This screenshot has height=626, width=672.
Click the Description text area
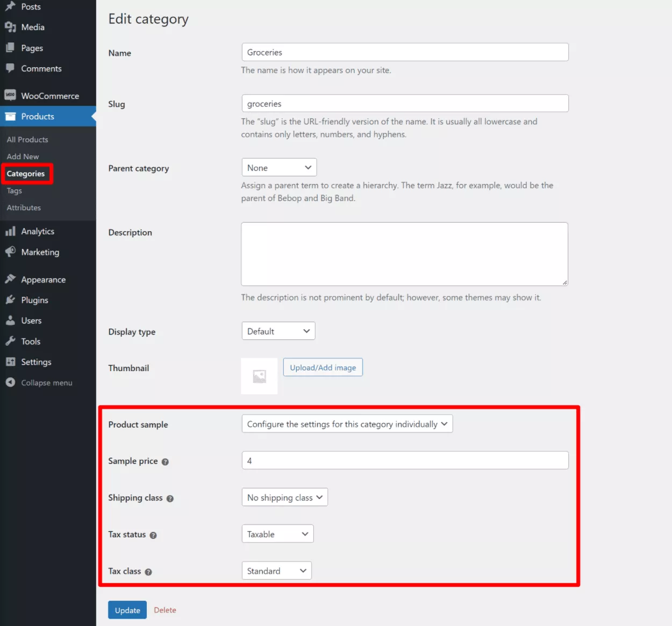[404, 254]
